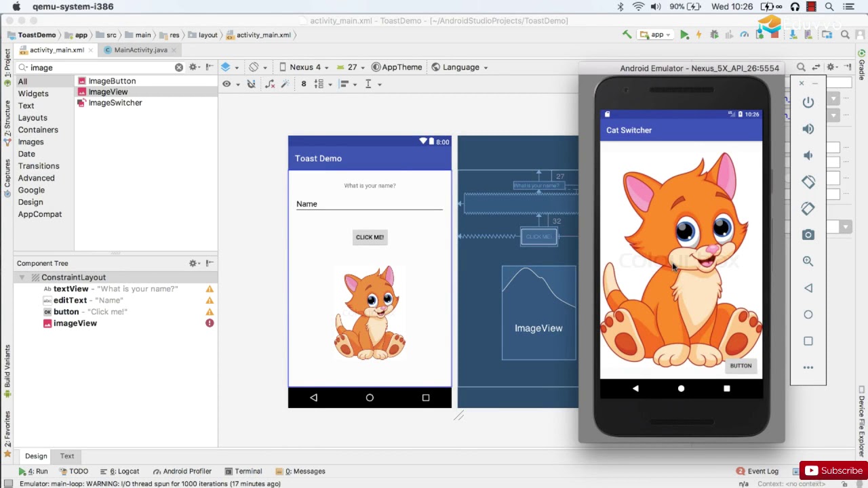
Task: Click the Make Project hammer icon
Action: pyautogui.click(x=627, y=35)
